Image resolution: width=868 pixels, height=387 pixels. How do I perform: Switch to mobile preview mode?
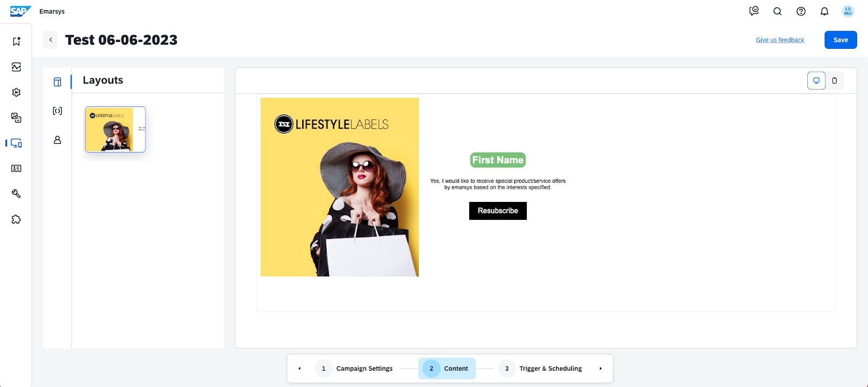[834, 80]
